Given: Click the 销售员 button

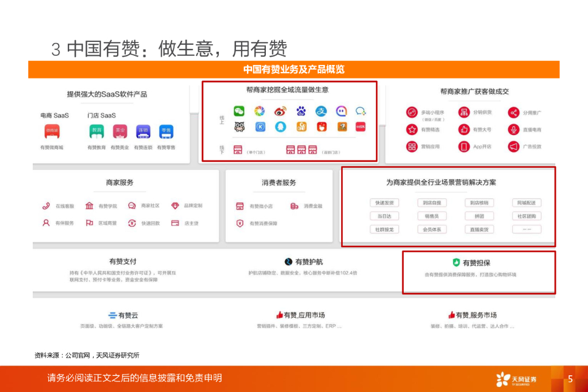Looking at the screenshot, I should click(x=432, y=216).
